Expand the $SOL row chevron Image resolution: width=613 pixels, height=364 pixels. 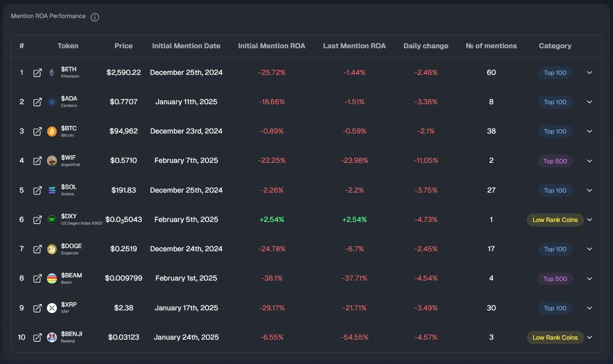click(589, 190)
